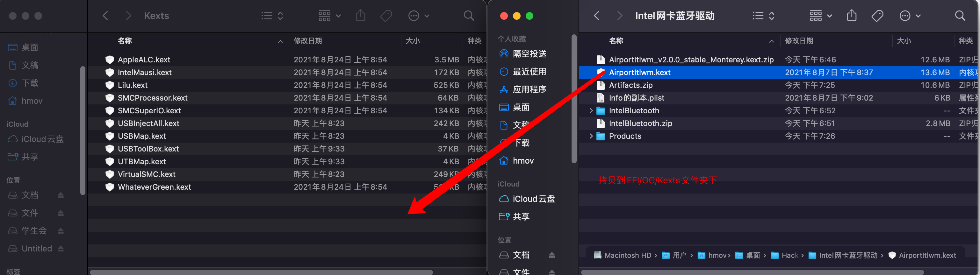Search in the Kexts window
The image size is (980, 275).
click(x=469, y=16)
